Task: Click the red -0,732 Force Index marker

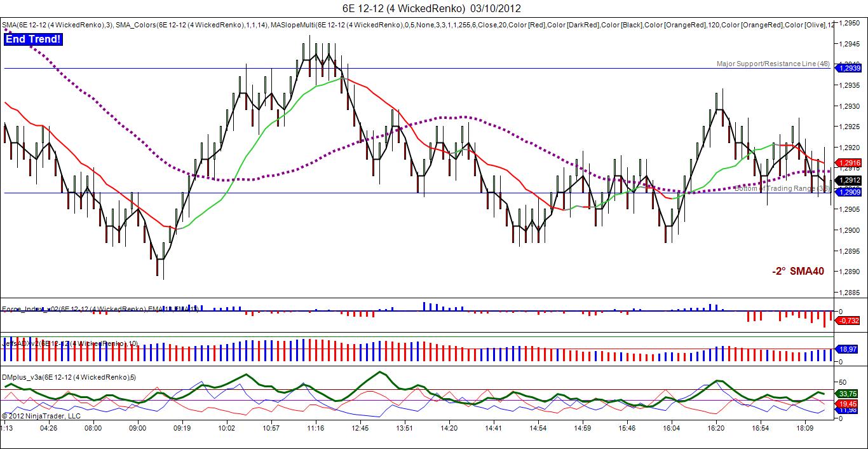Action: pos(849,321)
